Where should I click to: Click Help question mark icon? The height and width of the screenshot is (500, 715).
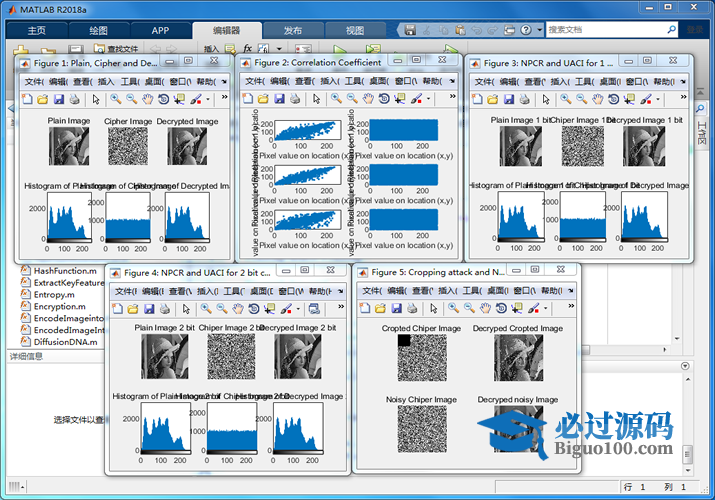(x=526, y=30)
